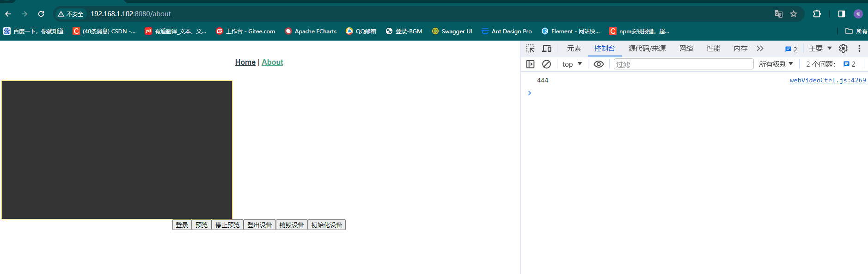Click the 停止预览 button
This screenshot has height=274, width=868.
coord(227,225)
